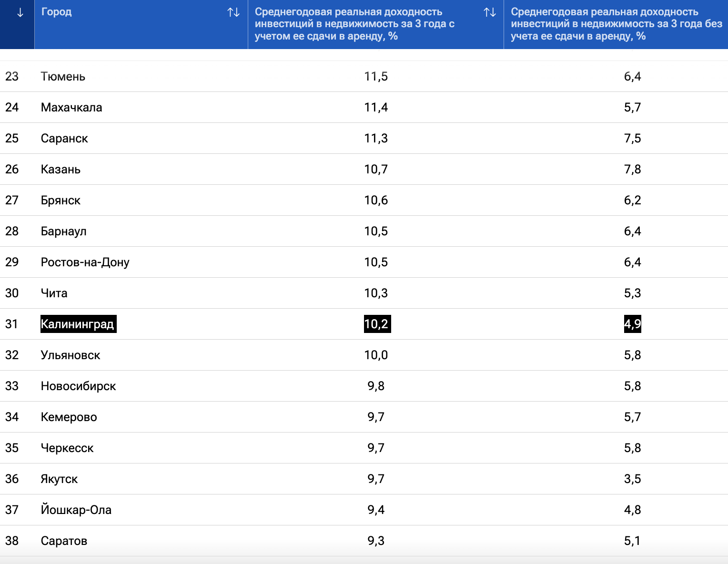Click value 5,8 in Новосибирск row
The image size is (728, 564).
point(632,386)
